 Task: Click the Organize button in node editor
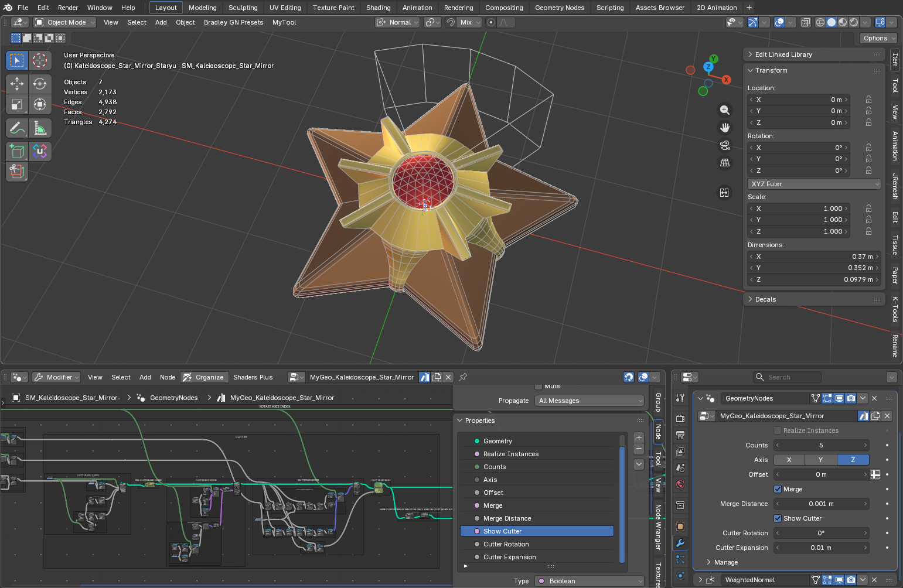pyautogui.click(x=204, y=377)
